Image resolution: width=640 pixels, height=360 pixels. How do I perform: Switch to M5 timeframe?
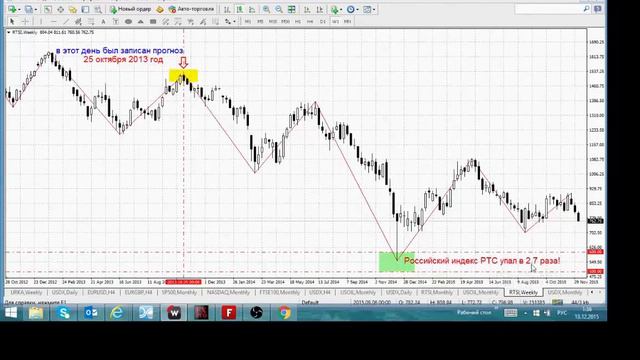tap(260, 21)
